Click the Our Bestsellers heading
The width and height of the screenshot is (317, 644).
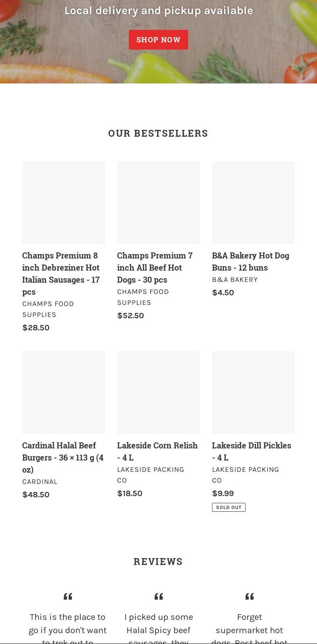pyautogui.click(x=158, y=133)
